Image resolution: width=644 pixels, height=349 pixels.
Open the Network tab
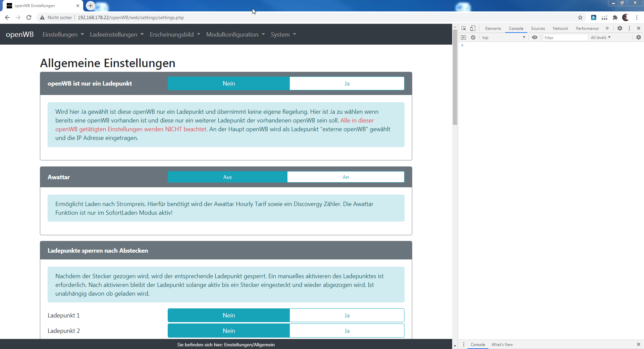click(x=560, y=29)
